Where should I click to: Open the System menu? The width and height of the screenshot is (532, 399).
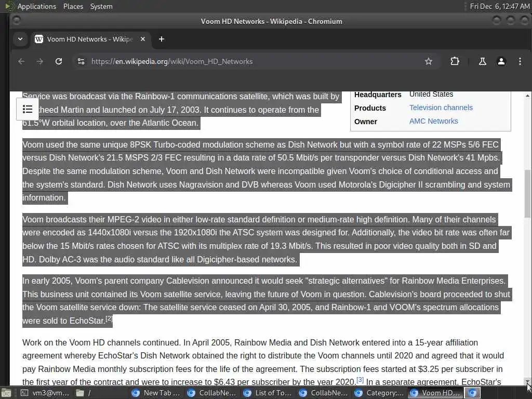coord(101,6)
